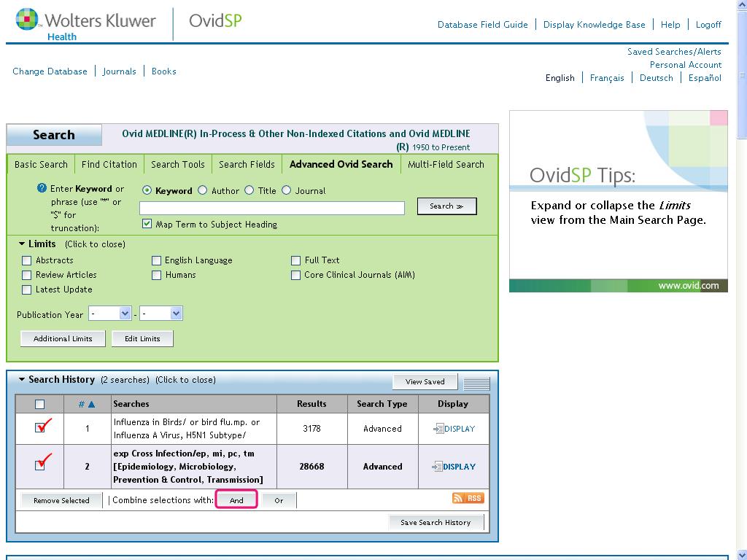Click the Logoff link

click(708, 24)
